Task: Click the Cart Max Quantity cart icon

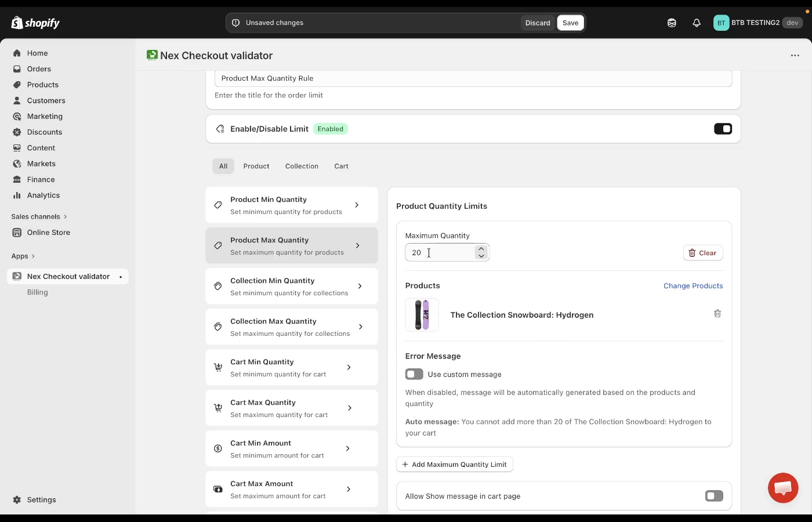Action: click(x=218, y=408)
